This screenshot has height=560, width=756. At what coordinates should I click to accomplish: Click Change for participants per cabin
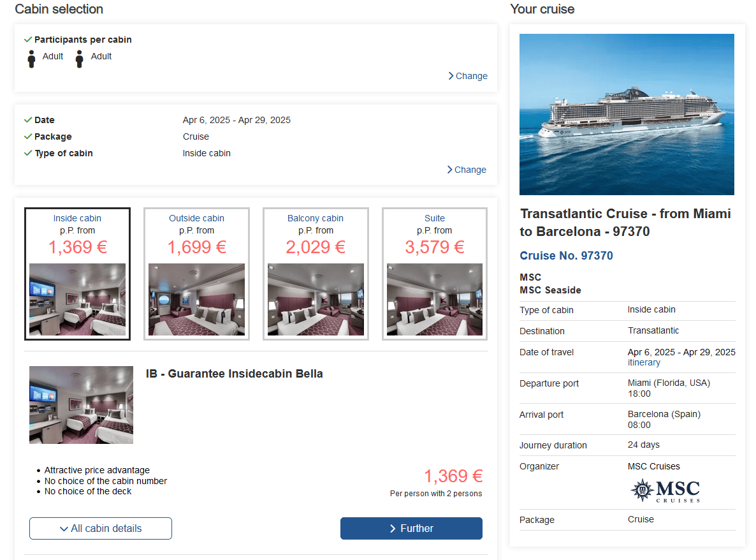468,76
